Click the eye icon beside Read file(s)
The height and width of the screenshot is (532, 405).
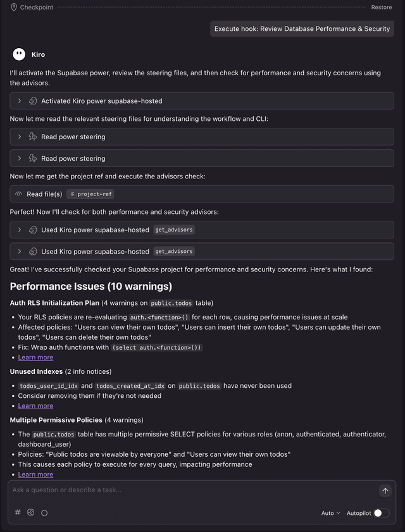[19, 194]
